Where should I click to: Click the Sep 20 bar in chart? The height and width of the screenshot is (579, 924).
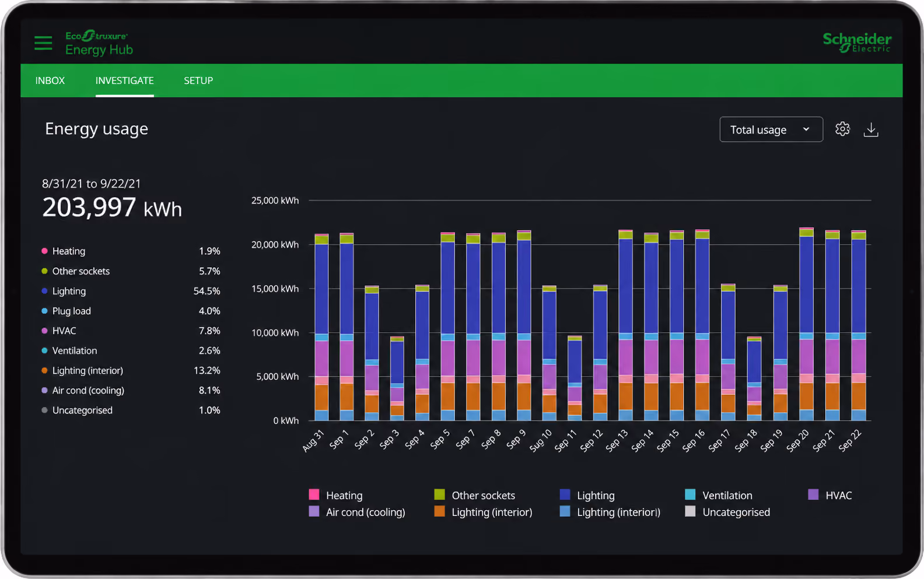tap(806, 324)
